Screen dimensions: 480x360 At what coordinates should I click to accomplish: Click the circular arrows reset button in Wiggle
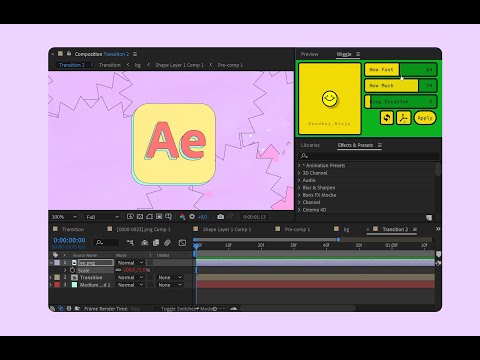[387, 118]
